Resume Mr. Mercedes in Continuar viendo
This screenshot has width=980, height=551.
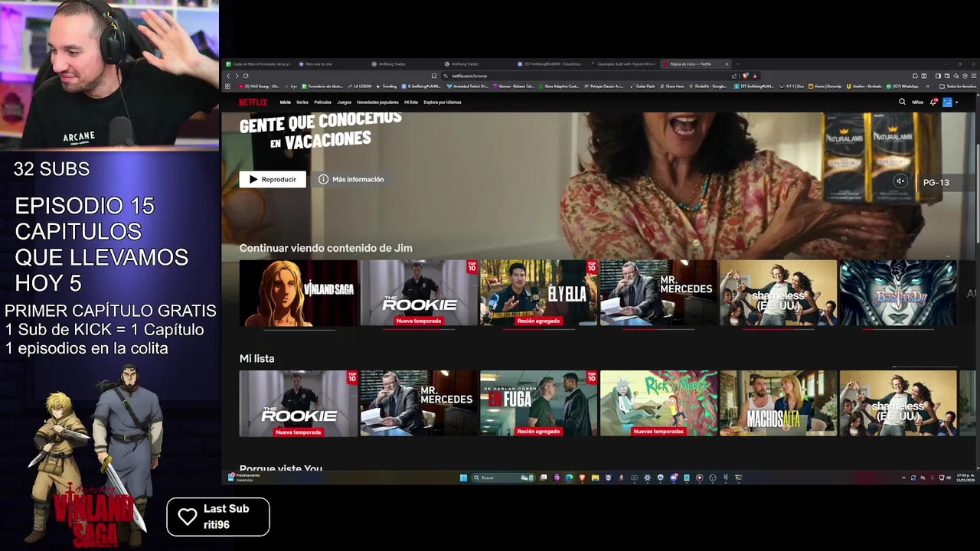[658, 293]
